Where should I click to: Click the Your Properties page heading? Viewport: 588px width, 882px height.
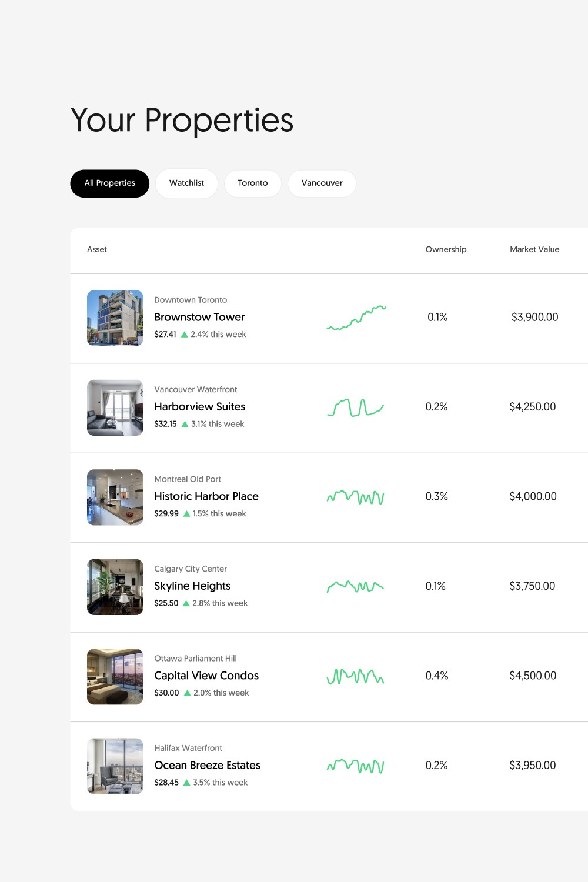[x=182, y=121]
